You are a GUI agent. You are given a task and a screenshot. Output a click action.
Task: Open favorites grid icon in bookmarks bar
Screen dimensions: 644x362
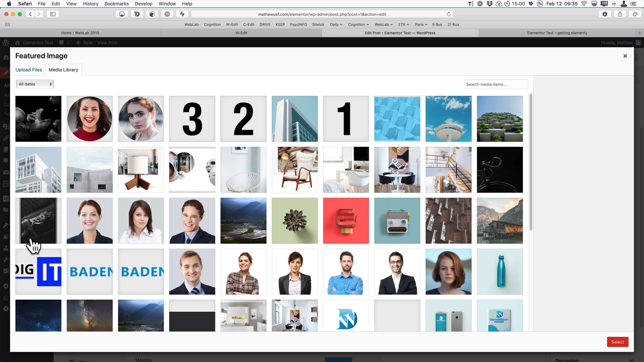(x=8, y=24)
